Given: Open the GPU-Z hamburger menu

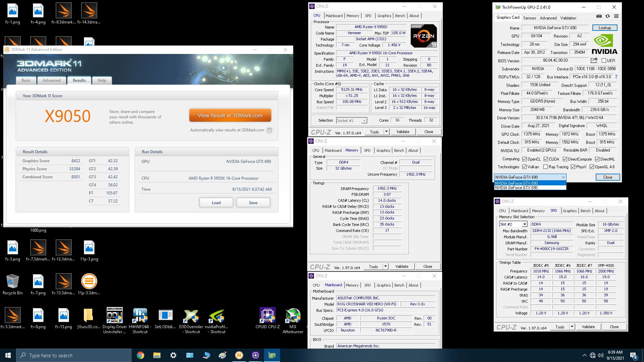Looking at the screenshot, I should pos(616,16).
